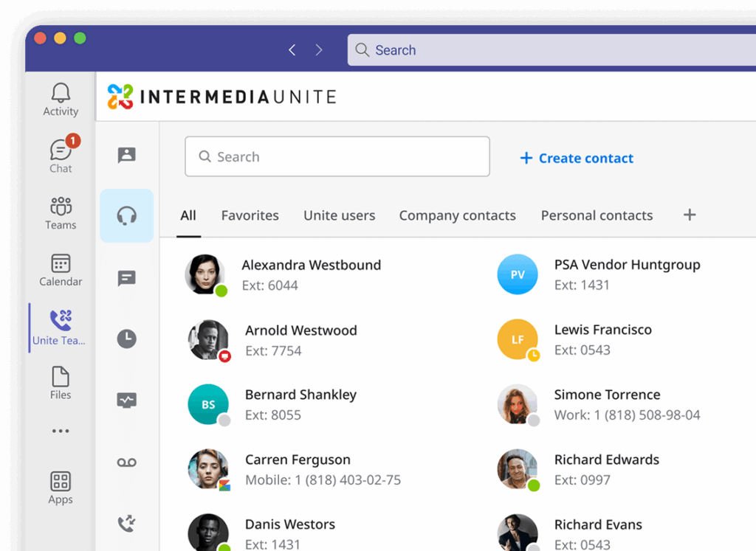
Task: Open call transfer icon at sidebar bottom
Action: click(x=126, y=523)
